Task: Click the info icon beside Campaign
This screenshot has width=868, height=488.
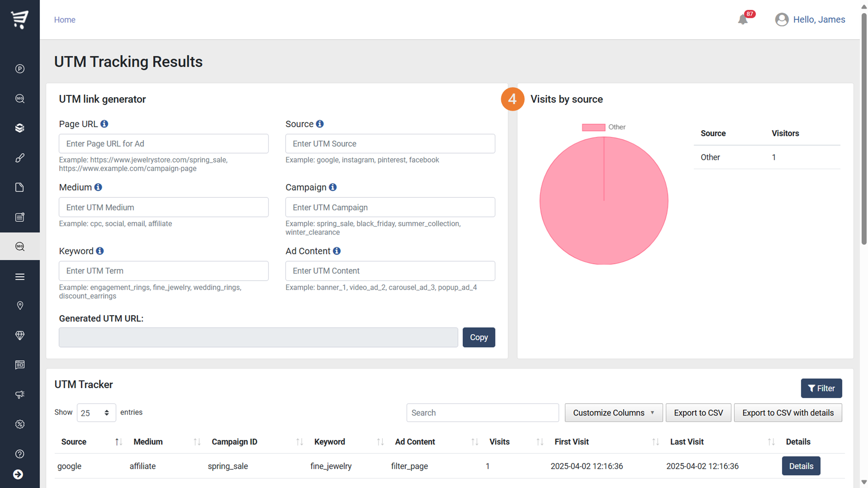Action: tap(332, 187)
